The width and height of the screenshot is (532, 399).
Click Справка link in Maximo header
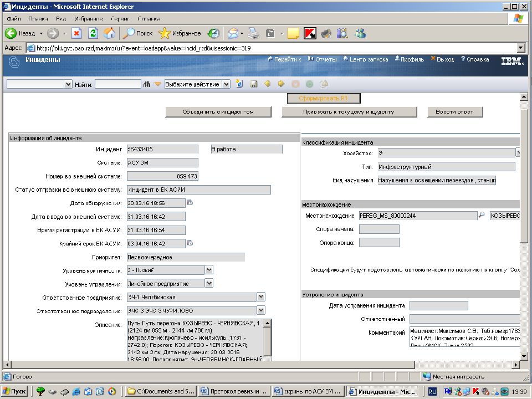[x=475, y=59]
